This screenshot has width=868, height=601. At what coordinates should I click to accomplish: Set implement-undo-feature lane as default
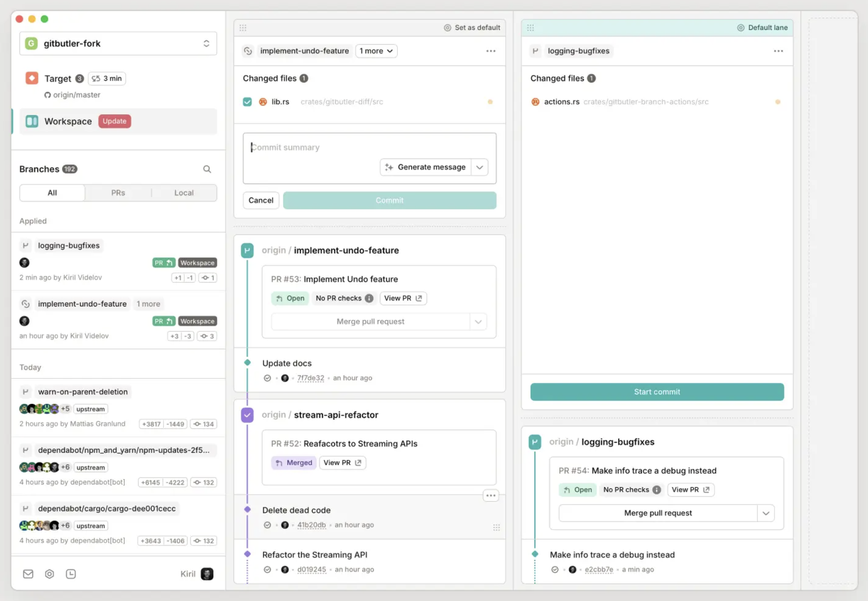coord(472,28)
